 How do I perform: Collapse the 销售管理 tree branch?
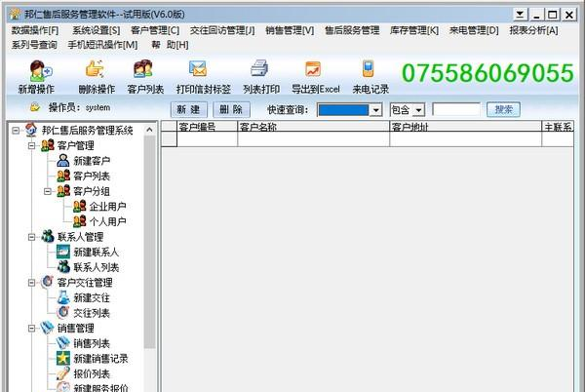32,329
